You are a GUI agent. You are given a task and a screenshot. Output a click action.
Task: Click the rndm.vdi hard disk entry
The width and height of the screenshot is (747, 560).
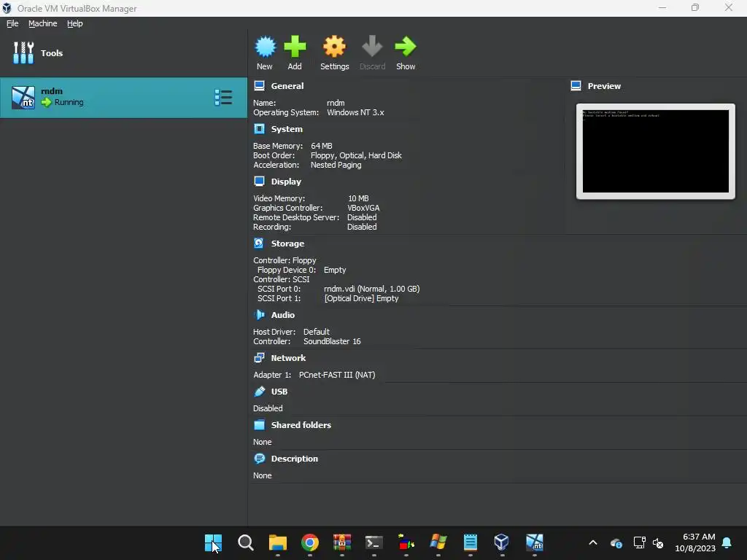[371, 289]
